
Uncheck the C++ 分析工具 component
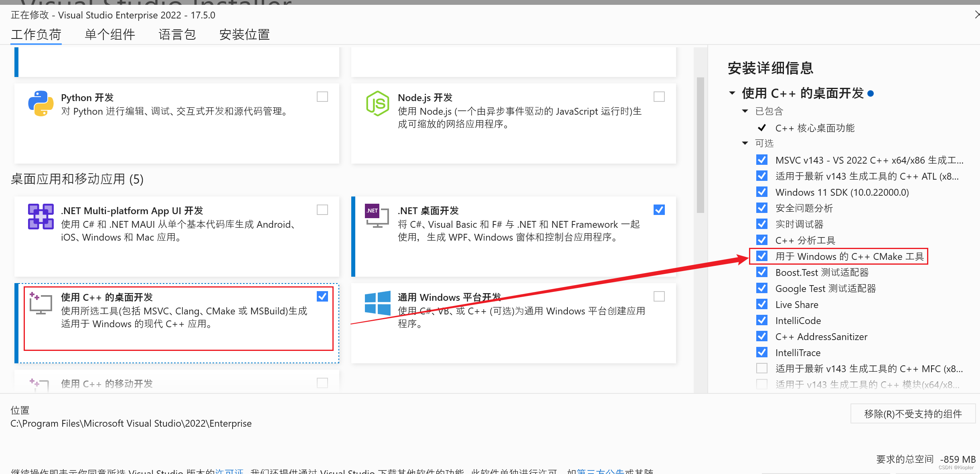762,240
